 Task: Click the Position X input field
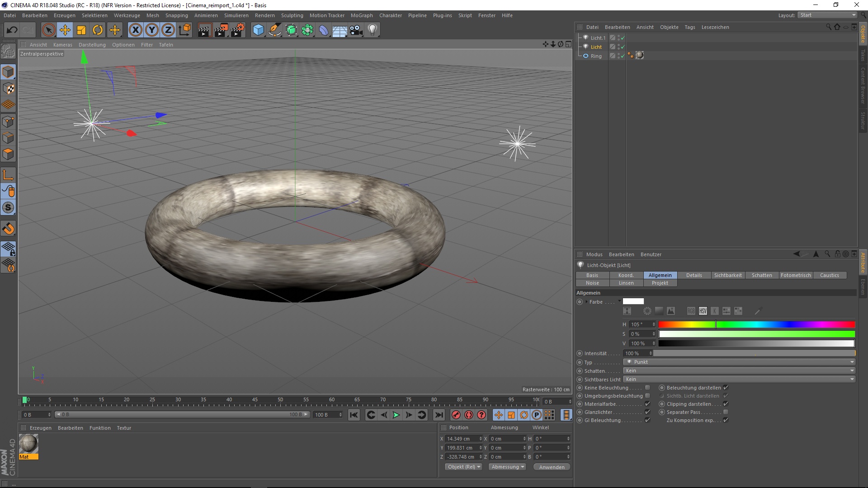pos(462,439)
